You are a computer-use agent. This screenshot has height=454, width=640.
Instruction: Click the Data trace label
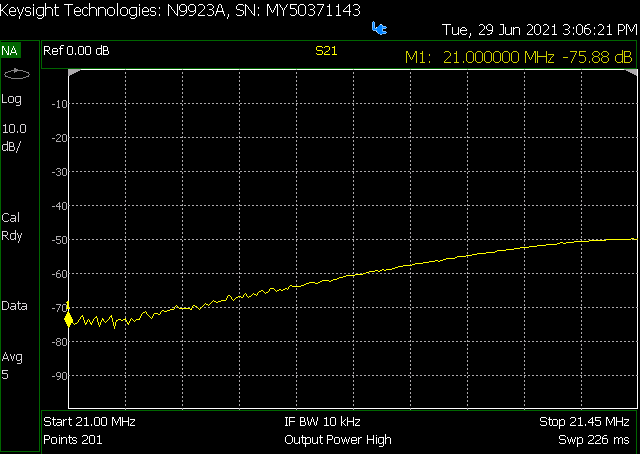click(x=14, y=306)
